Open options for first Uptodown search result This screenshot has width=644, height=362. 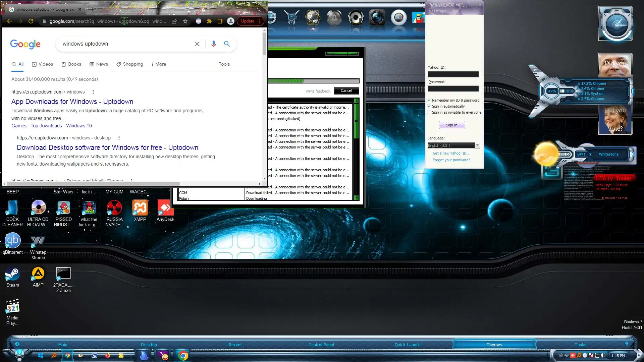point(93,92)
